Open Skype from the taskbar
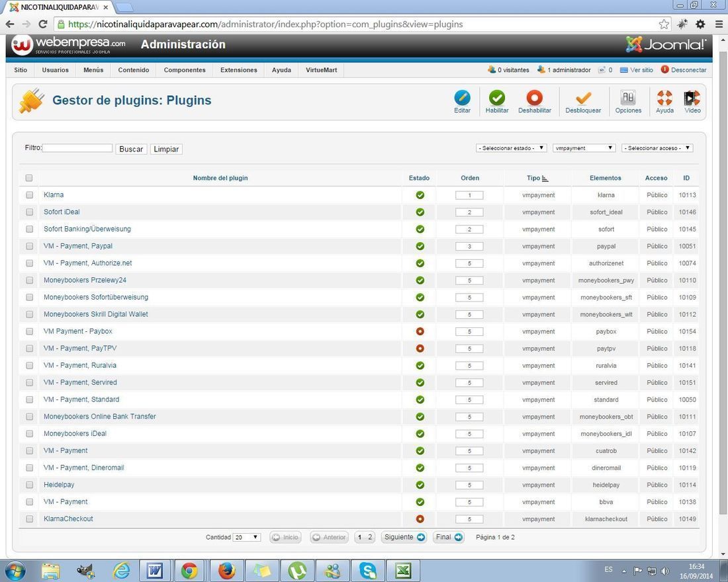The image size is (728, 582). 368,570
